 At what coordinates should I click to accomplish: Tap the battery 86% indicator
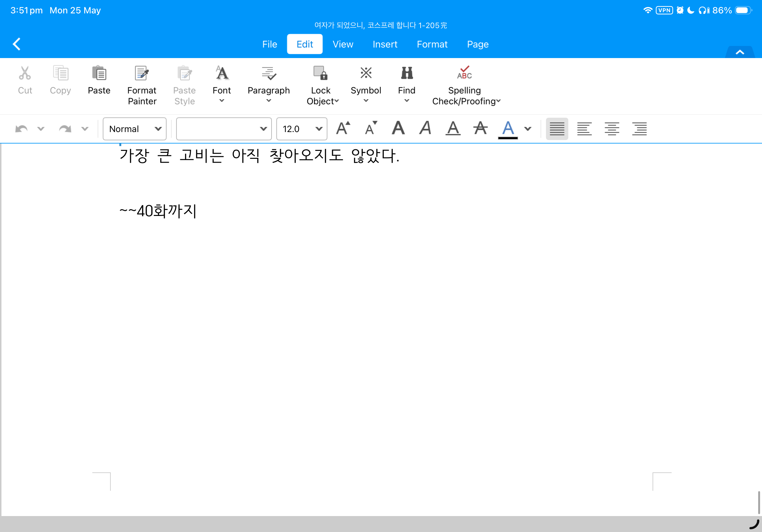(x=732, y=10)
